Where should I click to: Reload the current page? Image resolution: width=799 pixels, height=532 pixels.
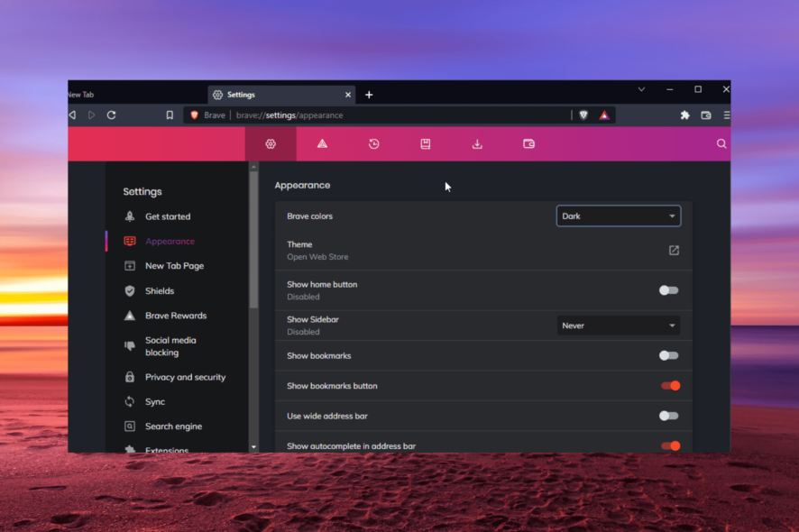click(x=111, y=115)
